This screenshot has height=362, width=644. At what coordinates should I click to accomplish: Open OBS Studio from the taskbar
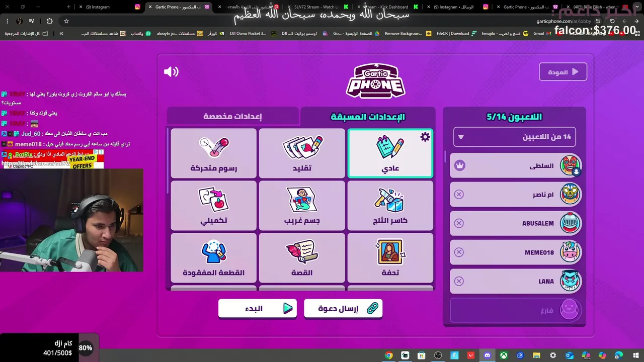coord(438,355)
